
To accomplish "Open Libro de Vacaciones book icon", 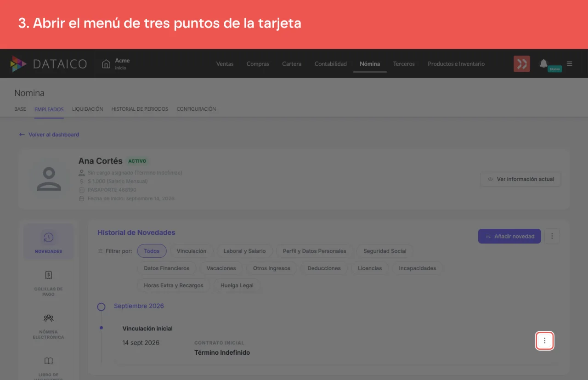I will tap(48, 361).
